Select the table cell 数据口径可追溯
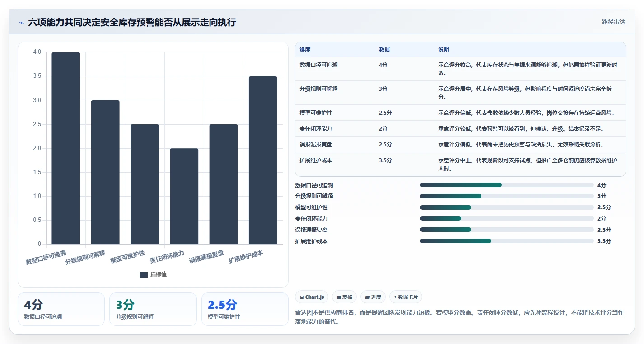The image size is (644, 344). (318, 65)
